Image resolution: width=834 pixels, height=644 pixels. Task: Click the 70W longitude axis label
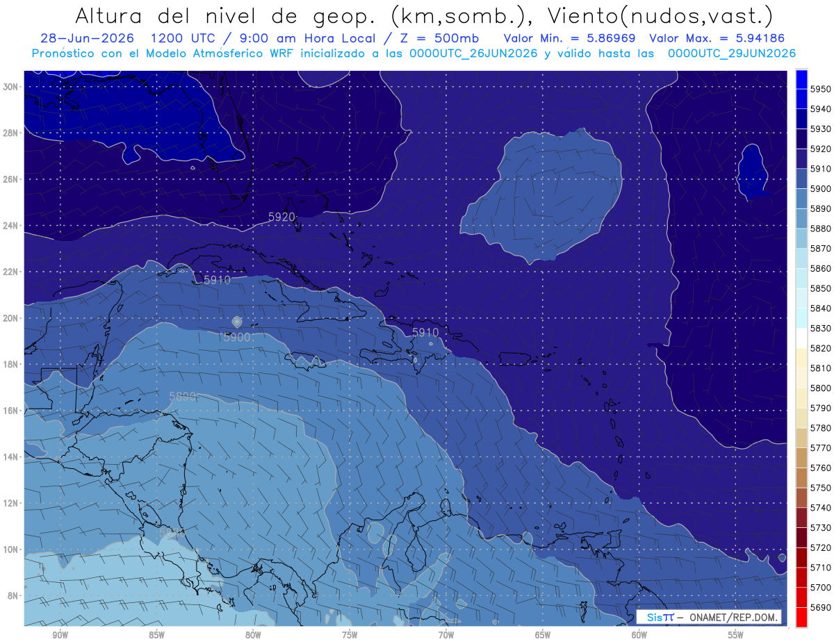click(x=446, y=636)
